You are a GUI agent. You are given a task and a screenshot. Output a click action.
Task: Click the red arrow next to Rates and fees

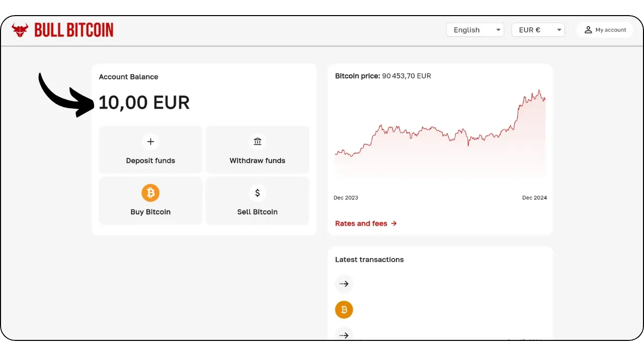(x=394, y=223)
